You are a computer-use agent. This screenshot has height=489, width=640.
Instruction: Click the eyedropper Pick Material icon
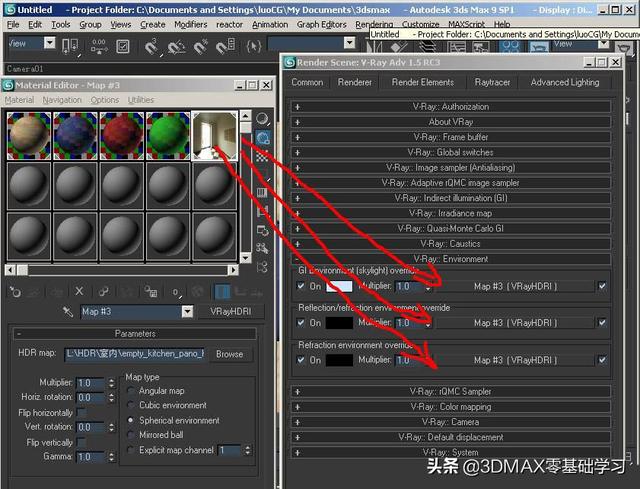click(x=68, y=312)
